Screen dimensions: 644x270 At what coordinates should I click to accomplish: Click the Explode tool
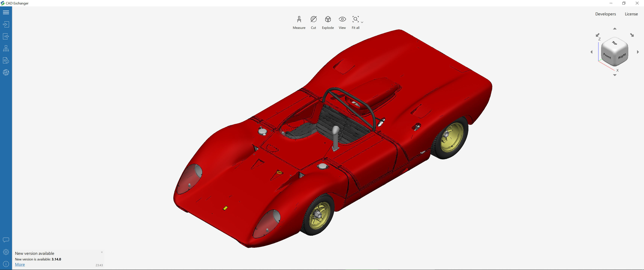(x=328, y=22)
